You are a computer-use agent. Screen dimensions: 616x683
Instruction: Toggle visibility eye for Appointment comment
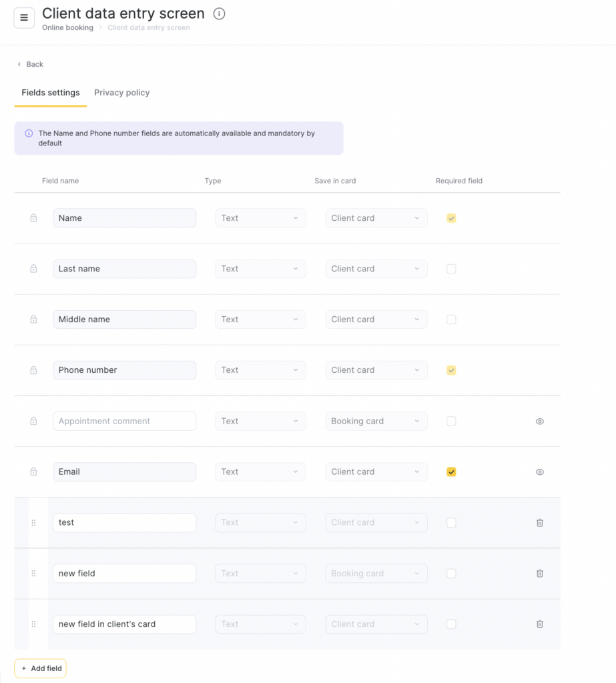[x=539, y=422]
